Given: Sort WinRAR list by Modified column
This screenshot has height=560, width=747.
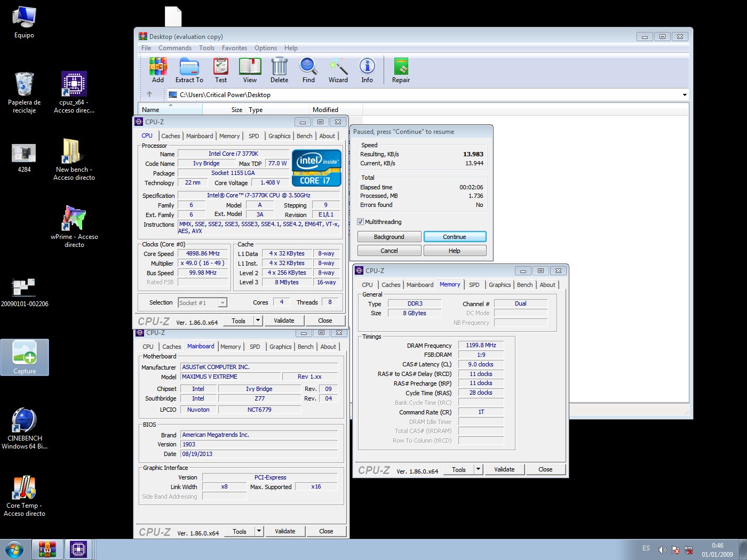Looking at the screenshot, I should click(x=336, y=109).
